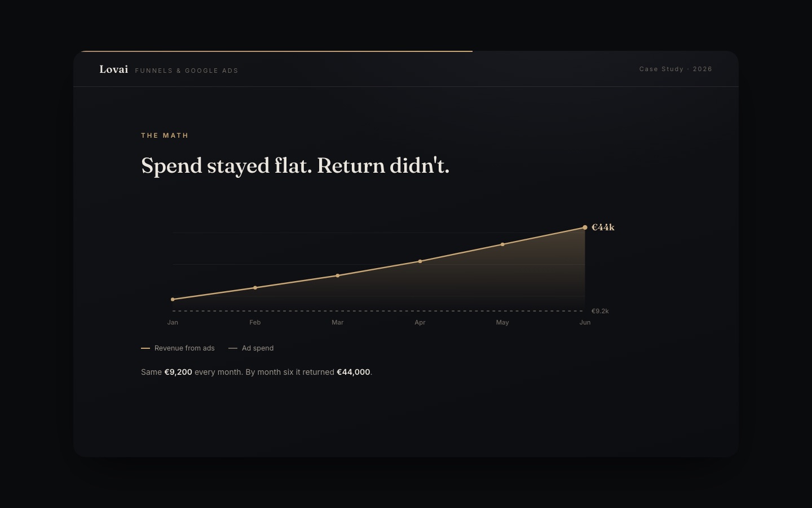Click the Jan axis label
812x508 pixels.
[173, 322]
